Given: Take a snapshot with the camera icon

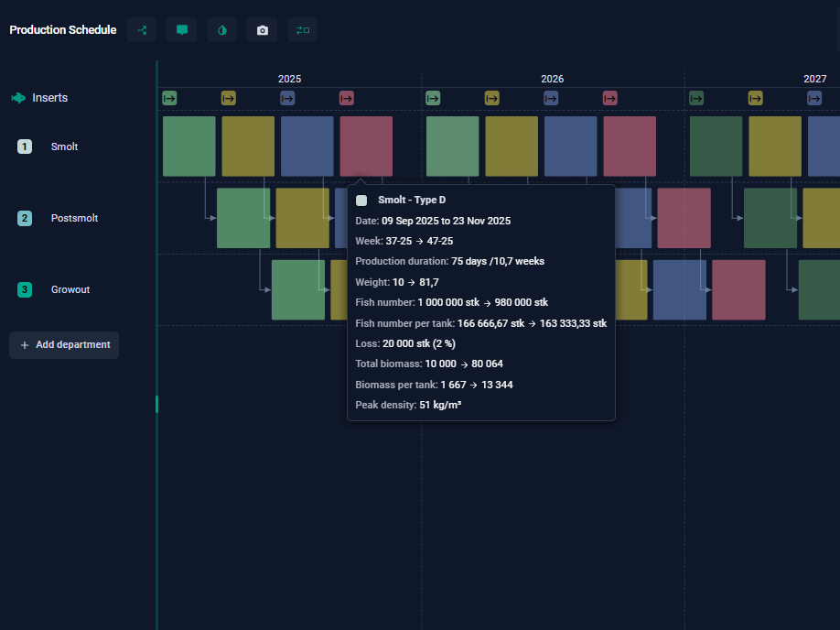Looking at the screenshot, I should (263, 30).
